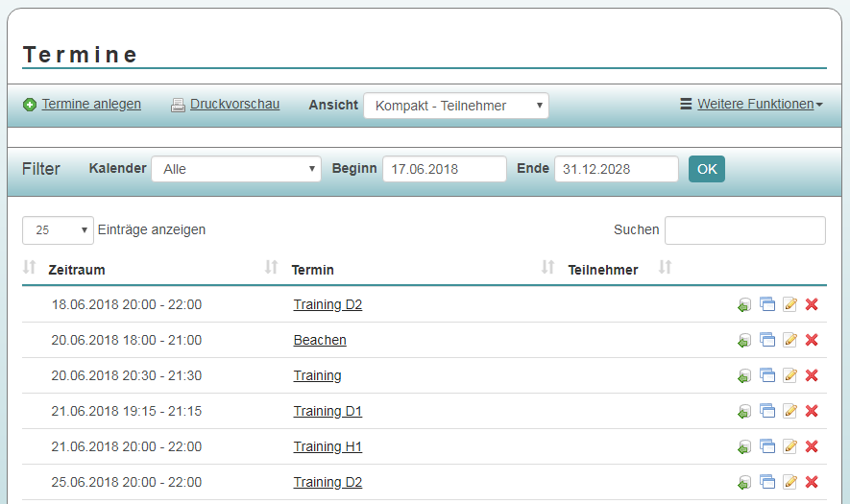Screen dimensions: 850x504
Task: Sort the table by Termin column
Action: point(313,270)
